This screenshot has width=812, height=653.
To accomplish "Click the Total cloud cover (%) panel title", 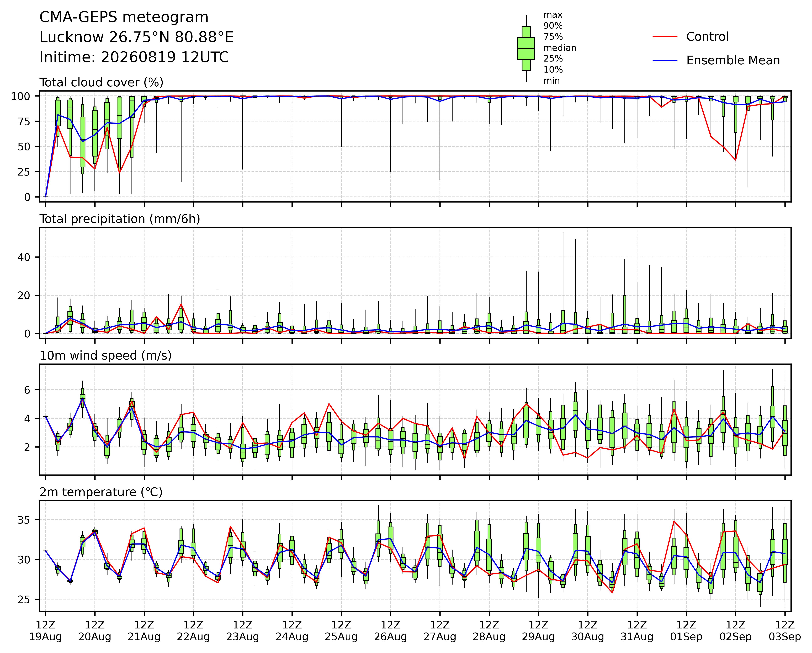I will 101,82.
